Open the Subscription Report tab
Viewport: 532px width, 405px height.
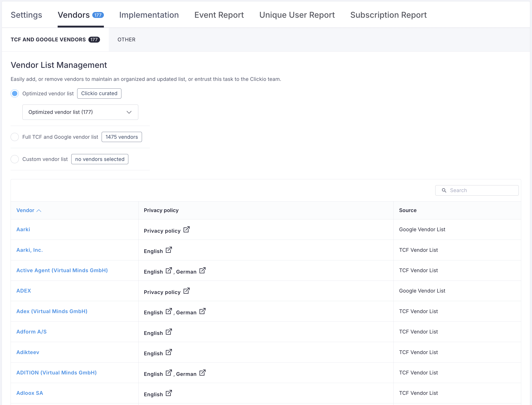388,15
